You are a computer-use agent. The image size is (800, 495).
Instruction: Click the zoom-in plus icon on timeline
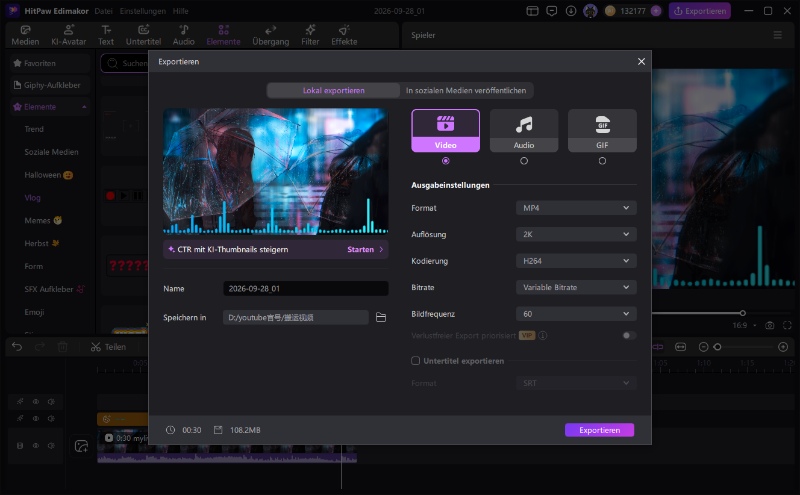click(x=783, y=347)
